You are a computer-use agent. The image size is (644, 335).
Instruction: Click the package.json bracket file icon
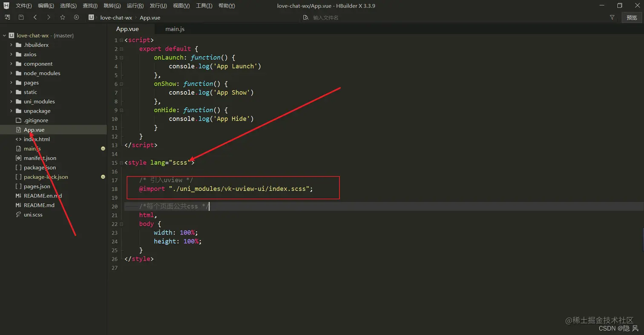coord(18,167)
